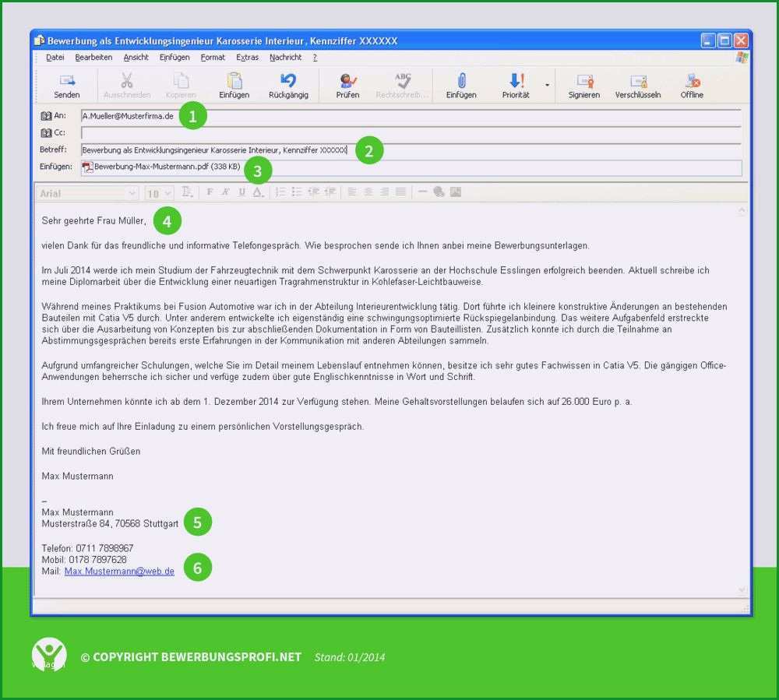779x700 pixels.
Task: Click the Rückgängig undo icon
Action: click(x=288, y=80)
